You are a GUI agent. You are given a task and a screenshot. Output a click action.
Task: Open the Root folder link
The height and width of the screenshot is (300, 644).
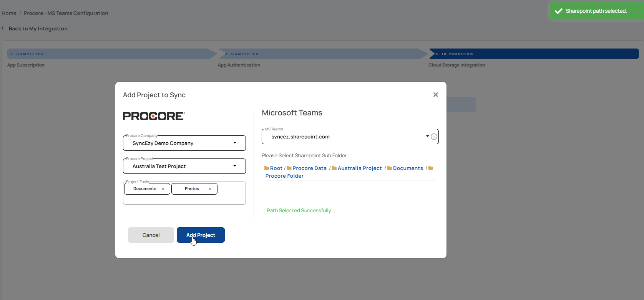pos(276,168)
